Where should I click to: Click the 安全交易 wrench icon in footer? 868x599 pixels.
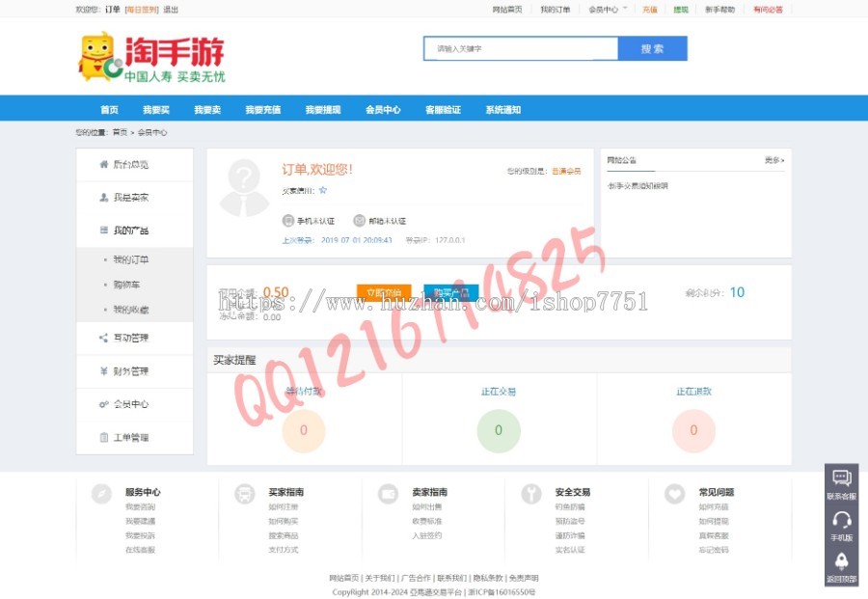531,494
